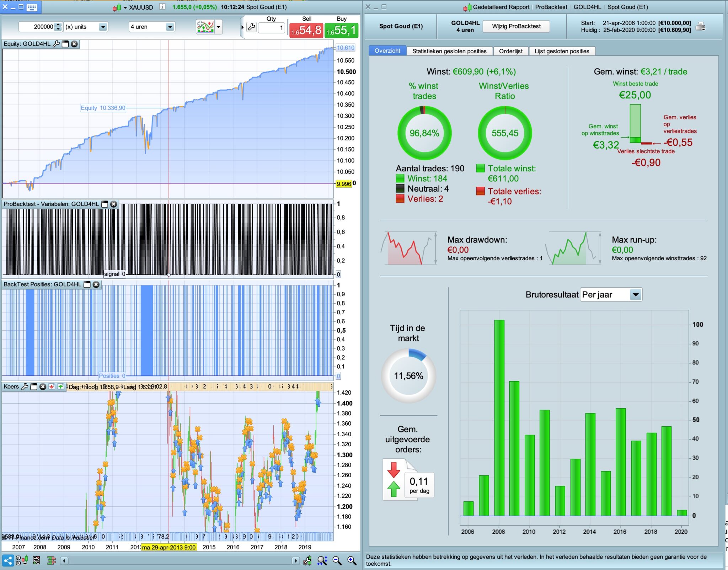Expand the Per jaar Brutoresultaat dropdown

[635, 294]
